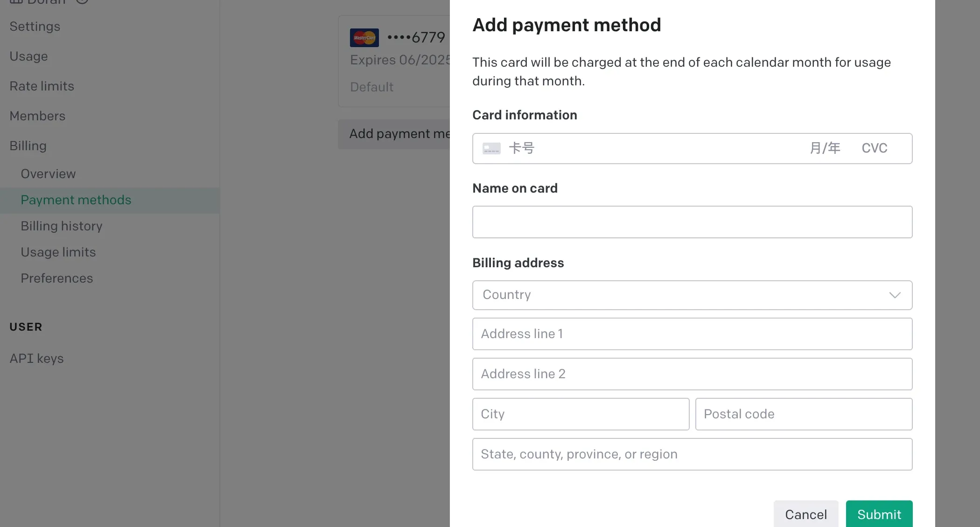Click the card icon in card field

(491, 148)
